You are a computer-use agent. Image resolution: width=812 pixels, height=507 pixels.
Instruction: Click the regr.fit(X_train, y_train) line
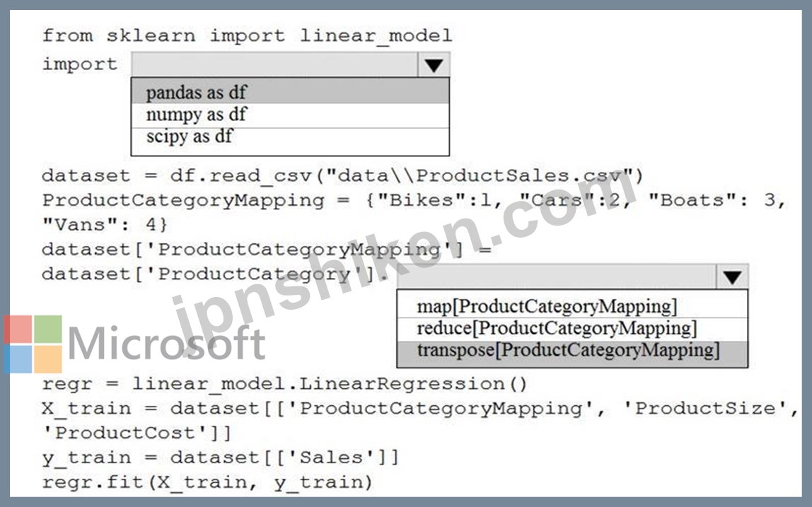(207, 482)
